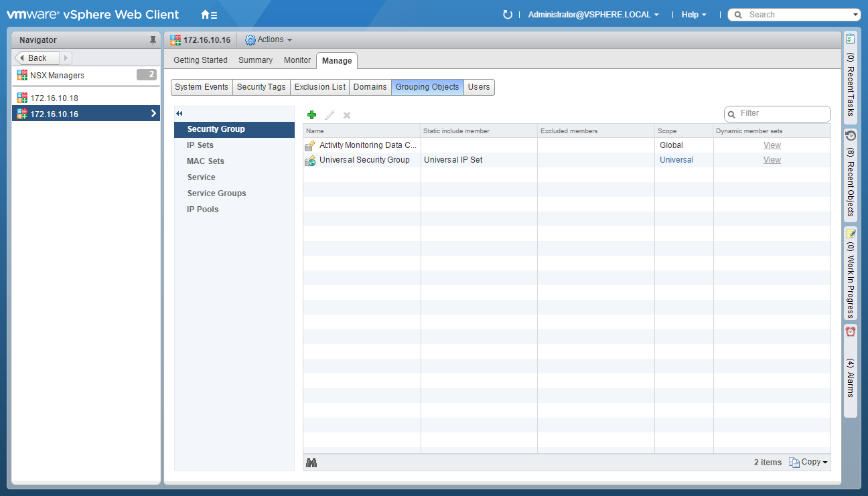Click the navigator Back button
Viewport: 868px width, 496px height.
point(37,58)
